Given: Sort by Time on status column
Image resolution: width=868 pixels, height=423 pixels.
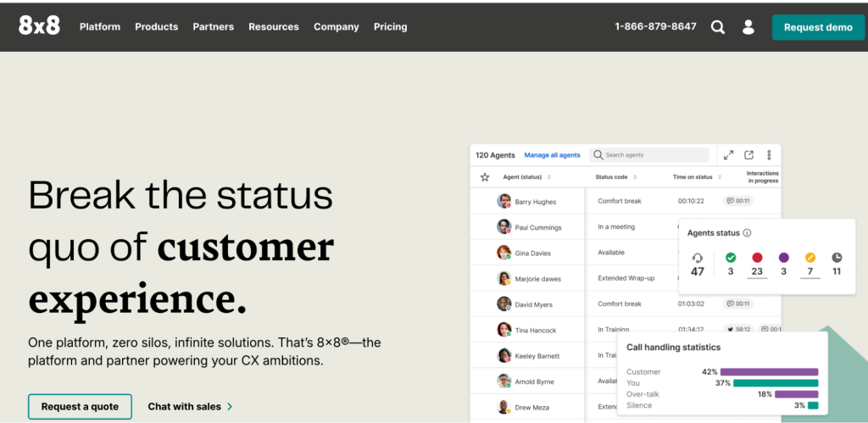Looking at the screenshot, I should coord(720,177).
